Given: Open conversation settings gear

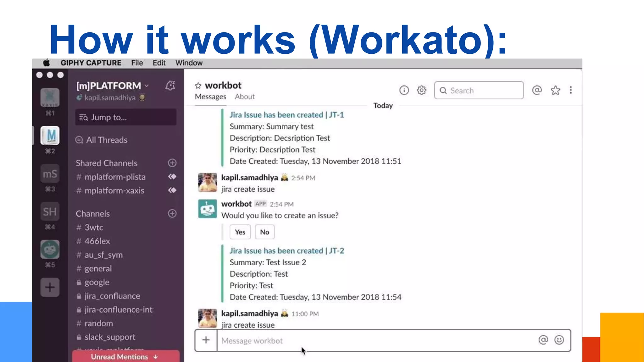Looking at the screenshot, I should coord(421,90).
